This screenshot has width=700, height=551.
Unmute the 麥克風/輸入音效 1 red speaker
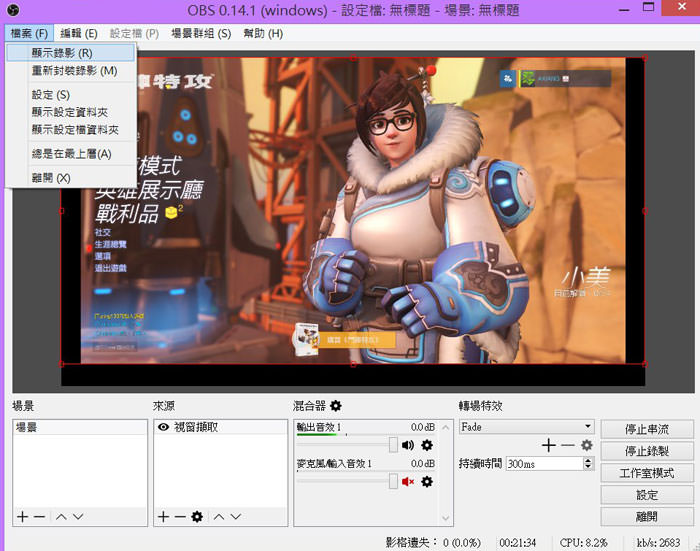(x=408, y=482)
